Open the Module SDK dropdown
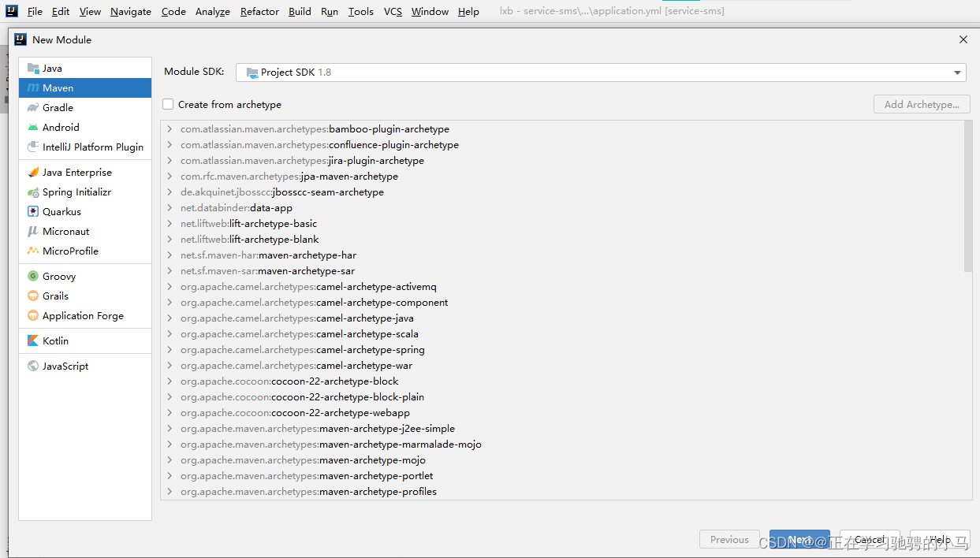980x558 pixels. [601, 72]
